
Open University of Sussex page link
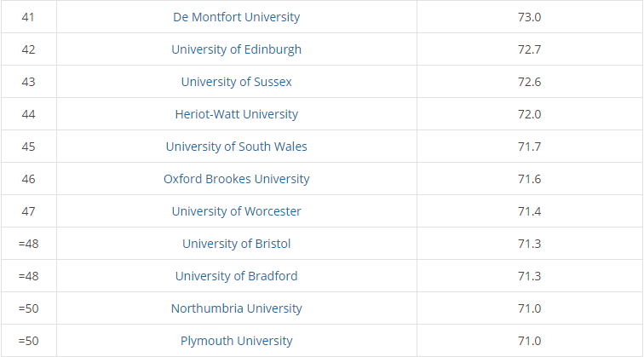[x=236, y=82]
